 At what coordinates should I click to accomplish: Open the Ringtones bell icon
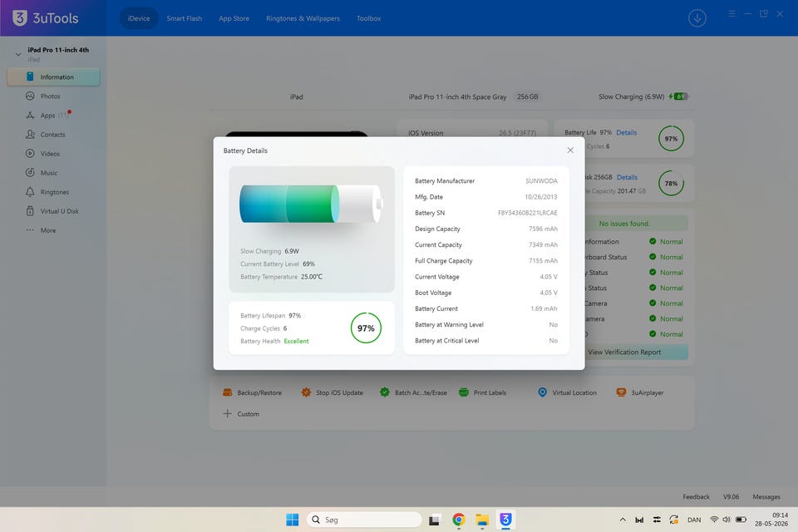tap(30, 192)
